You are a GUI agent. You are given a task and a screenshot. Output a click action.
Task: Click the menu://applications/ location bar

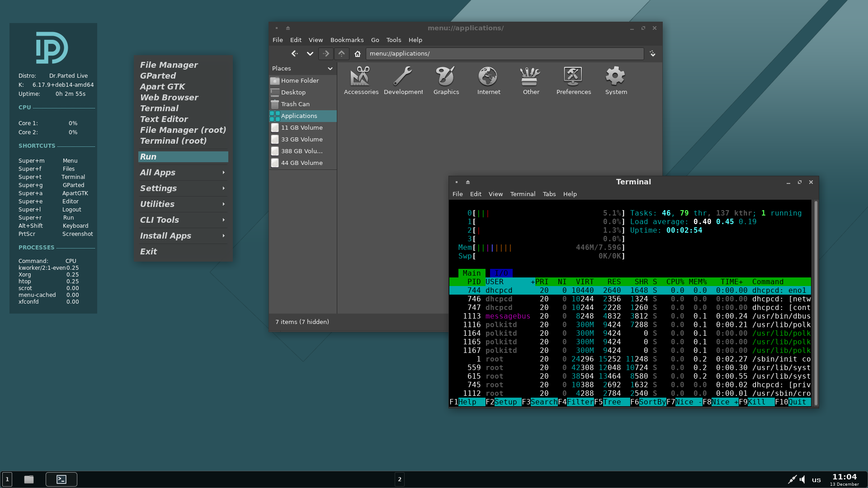pos(504,54)
